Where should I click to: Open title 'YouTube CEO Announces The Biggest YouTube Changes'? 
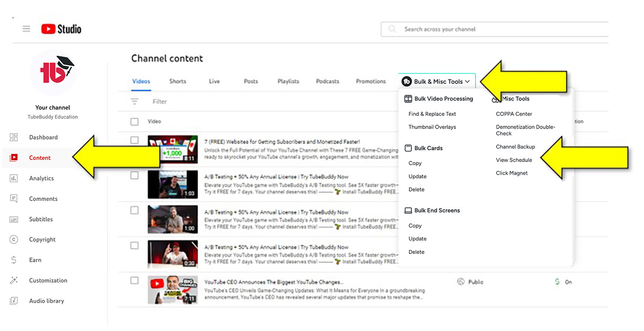[x=274, y=282]
